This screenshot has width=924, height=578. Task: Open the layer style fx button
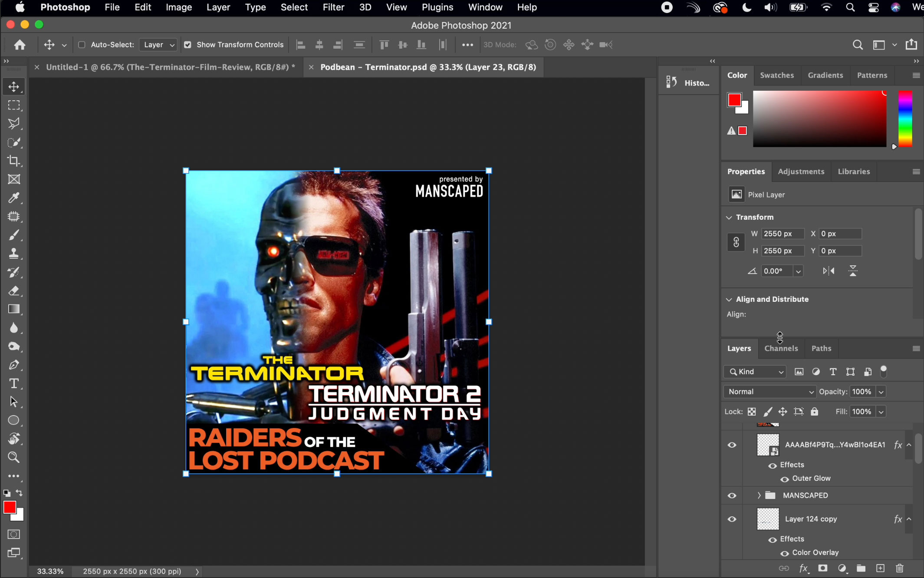pyautogui.click(x=803, y=568)
